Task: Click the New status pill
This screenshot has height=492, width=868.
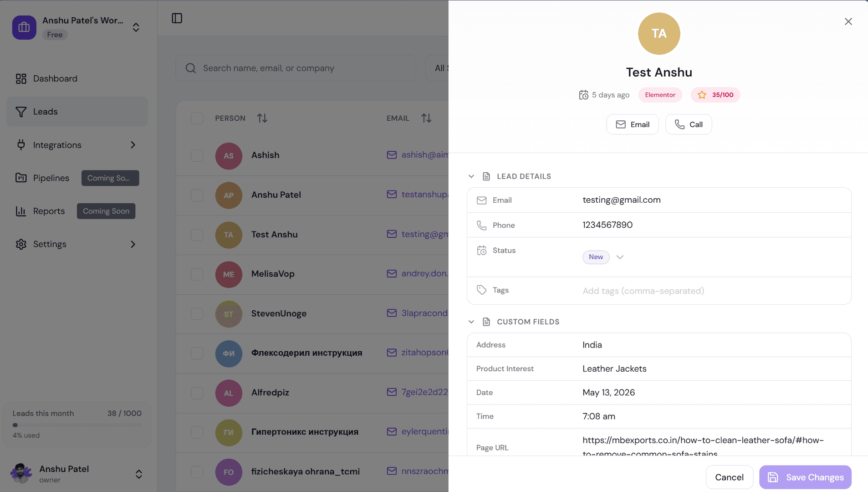Action: pyautogui.click(x=596, y=257)
